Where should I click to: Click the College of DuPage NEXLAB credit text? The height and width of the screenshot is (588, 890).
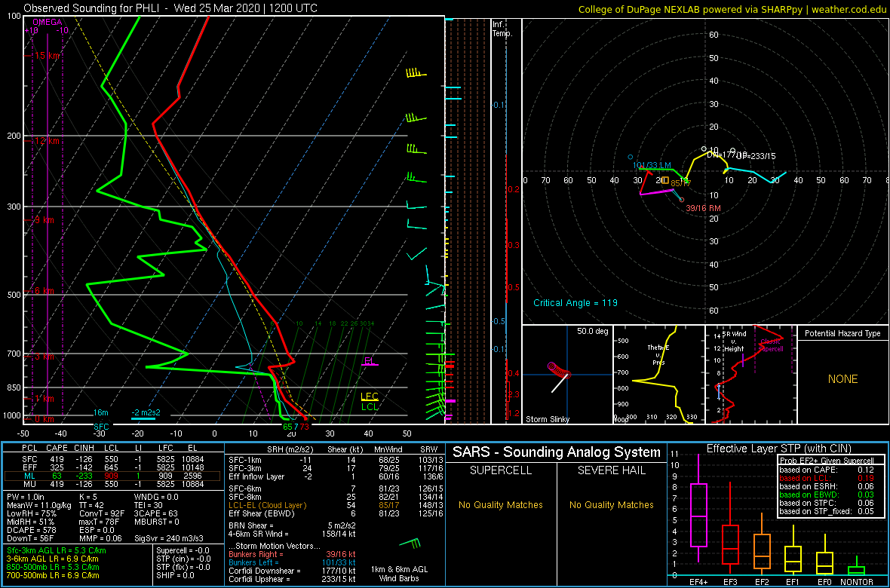732,8
